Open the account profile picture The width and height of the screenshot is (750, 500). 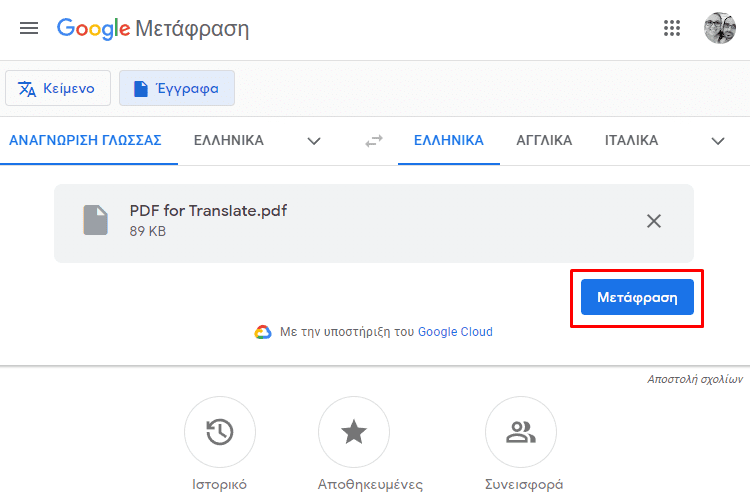click(719, 28)
